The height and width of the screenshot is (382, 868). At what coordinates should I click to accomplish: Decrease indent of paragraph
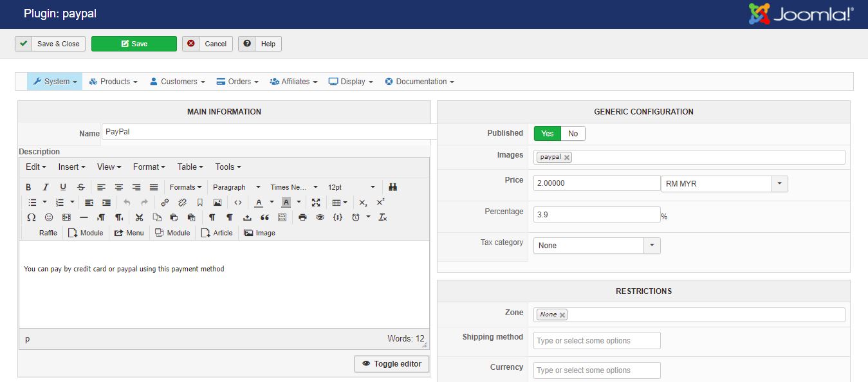(89, 203)
